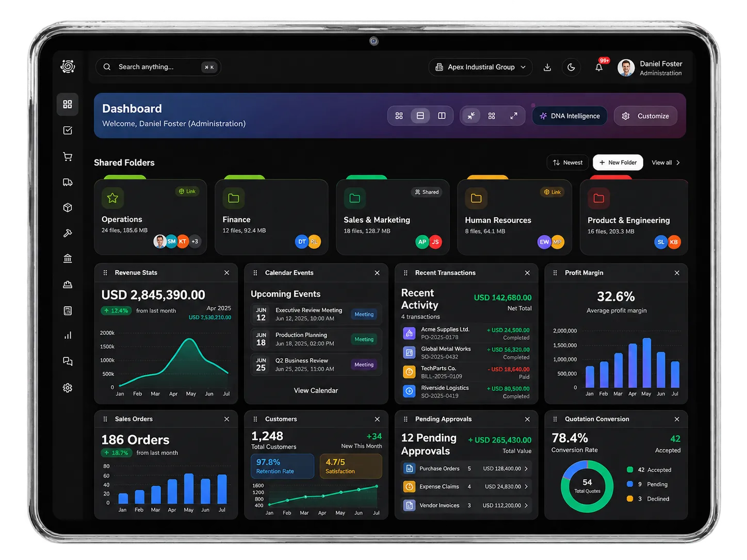Screen dimensions: 747x560
Task: Click the Human Resources folder icon
Action: [476, 199]
